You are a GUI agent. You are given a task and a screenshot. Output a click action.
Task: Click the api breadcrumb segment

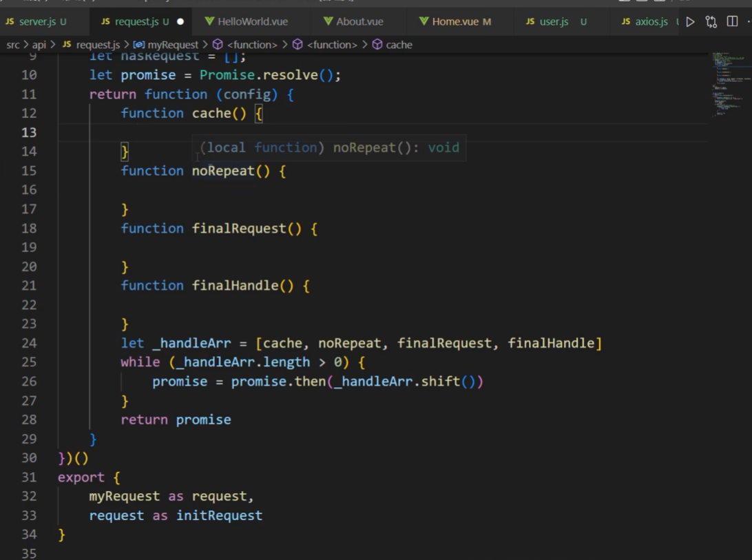39,45
